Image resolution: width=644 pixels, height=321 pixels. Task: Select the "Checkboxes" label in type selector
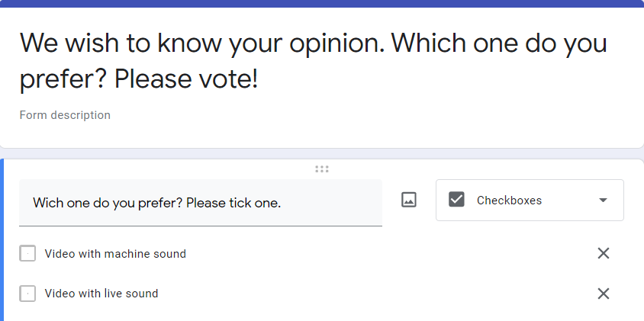(x=509, y=201)
